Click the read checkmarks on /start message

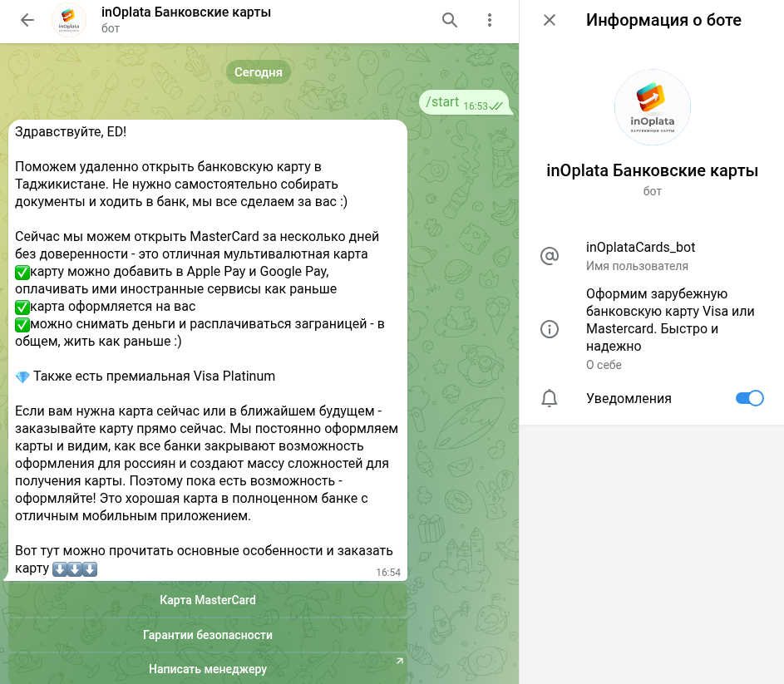496,106
